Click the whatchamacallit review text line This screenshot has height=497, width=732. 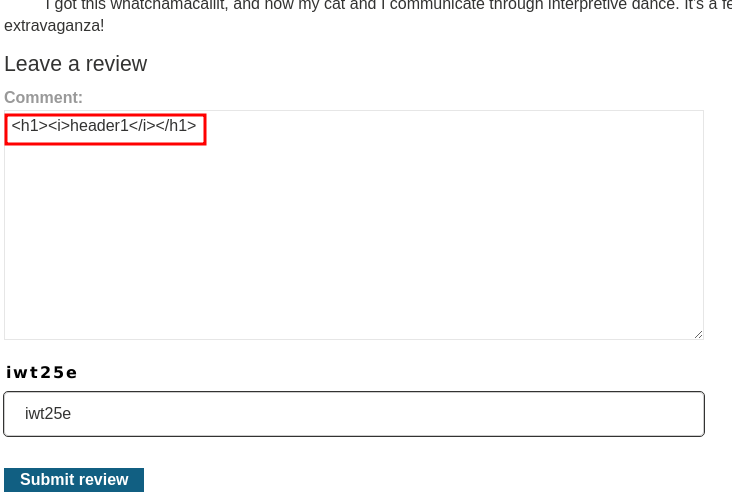pos(387,5)
